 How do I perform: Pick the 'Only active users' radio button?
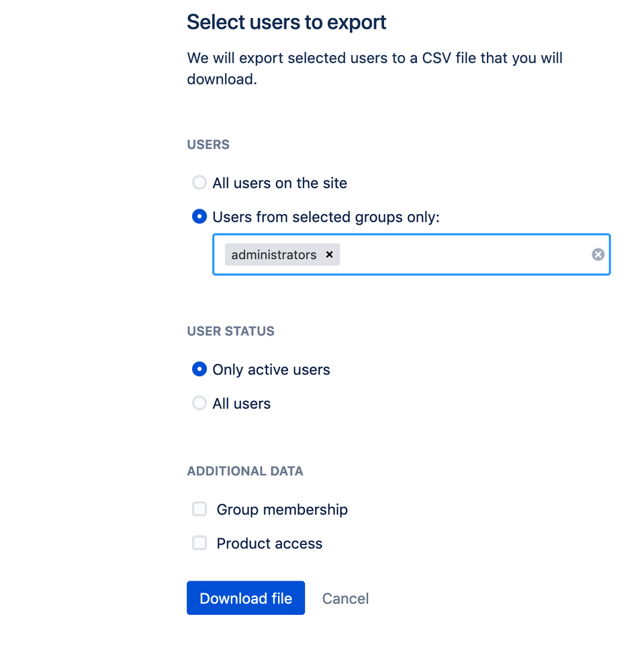pyautogui.click(x=199, y=369)
